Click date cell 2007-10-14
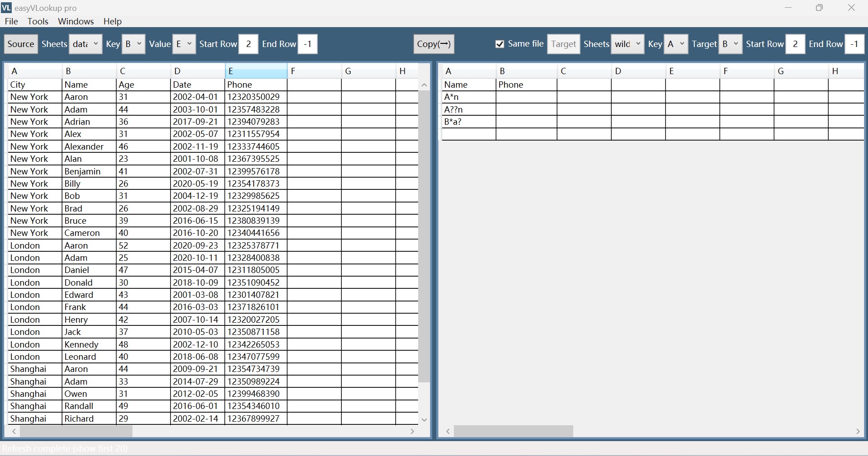This screenshot has width=868, height=456. tap(198, 320)
